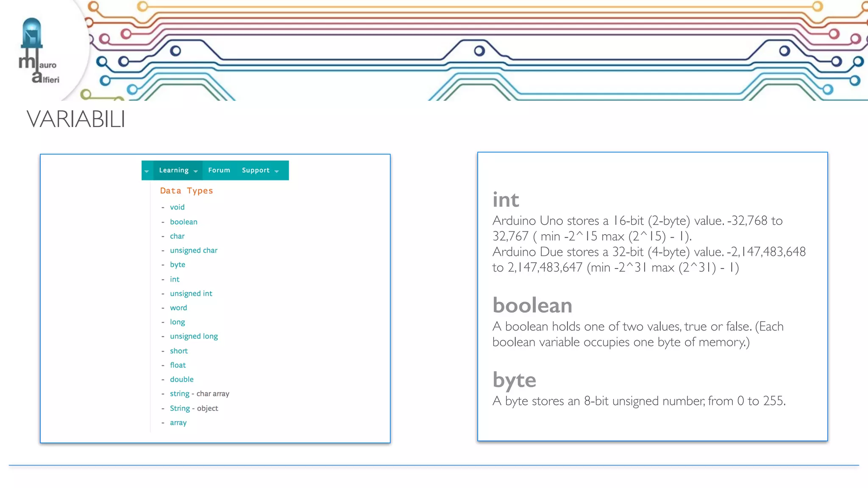The image size is (868, 488).
Task: Click the Data Types heading
Action: [186, 191]
